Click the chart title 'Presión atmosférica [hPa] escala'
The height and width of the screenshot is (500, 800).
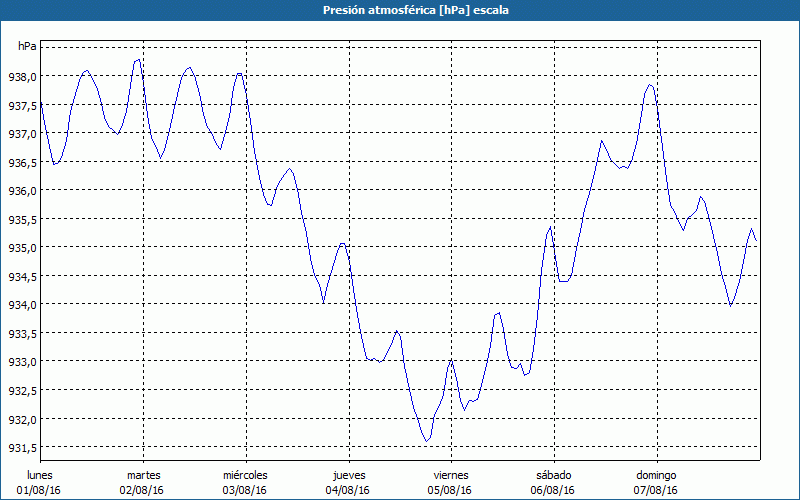400,10
